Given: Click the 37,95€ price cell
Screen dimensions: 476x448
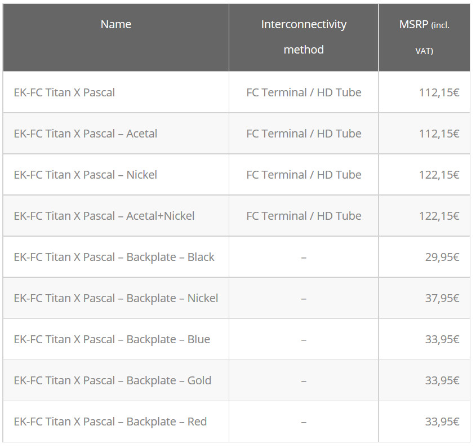Looking at the screenshot, I should [442, 298].
